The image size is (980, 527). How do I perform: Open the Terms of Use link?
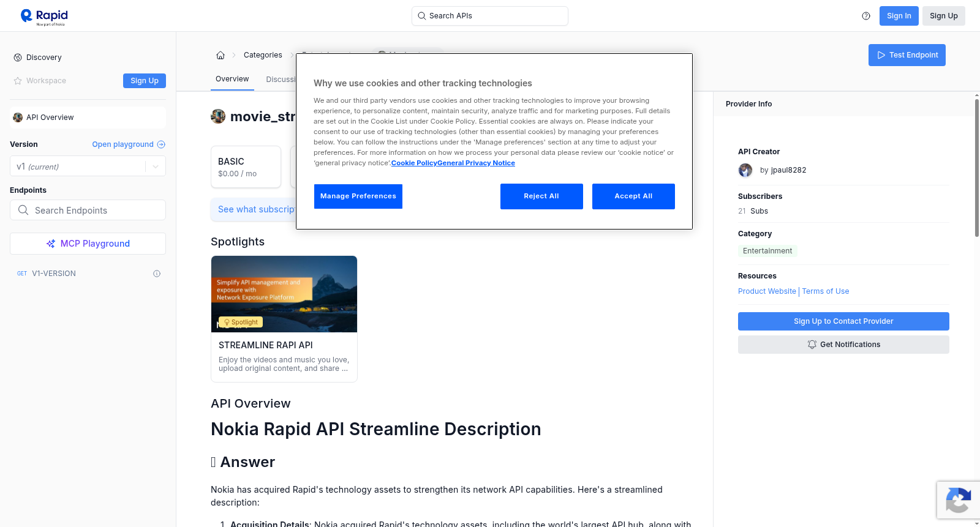[x=826, y=291]
